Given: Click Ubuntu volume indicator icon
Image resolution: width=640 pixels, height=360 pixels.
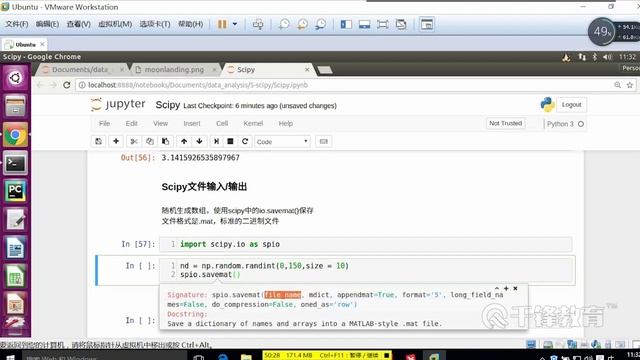Looking at the screenshot, I should click(x=608, y=57).
